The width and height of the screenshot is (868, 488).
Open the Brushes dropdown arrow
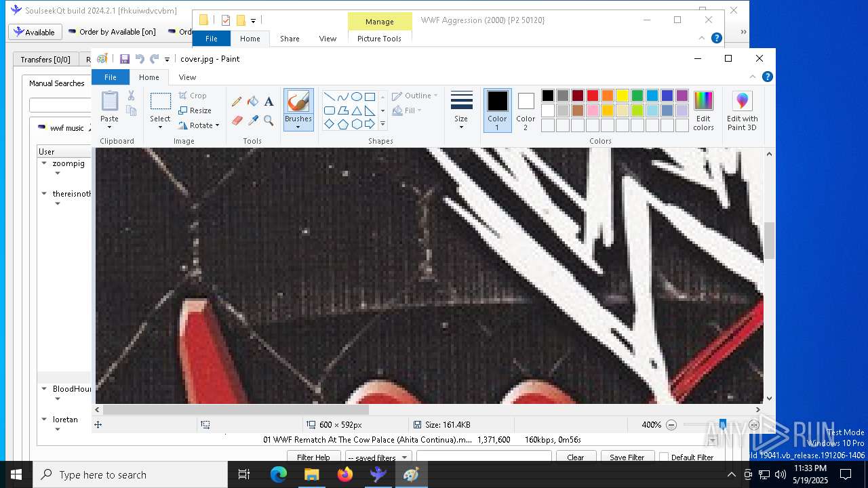298,127
